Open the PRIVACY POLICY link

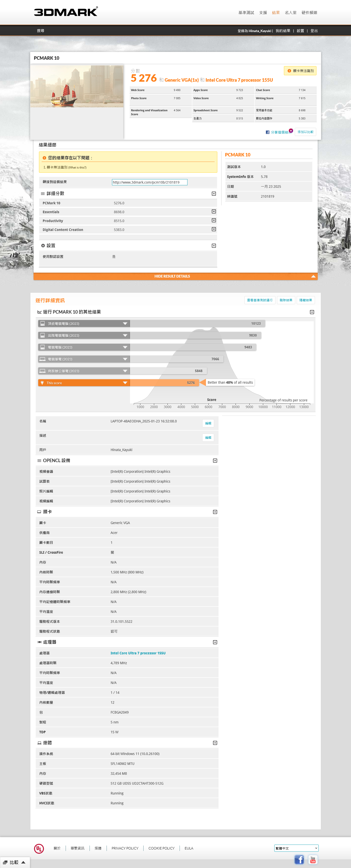click(125, 848)
